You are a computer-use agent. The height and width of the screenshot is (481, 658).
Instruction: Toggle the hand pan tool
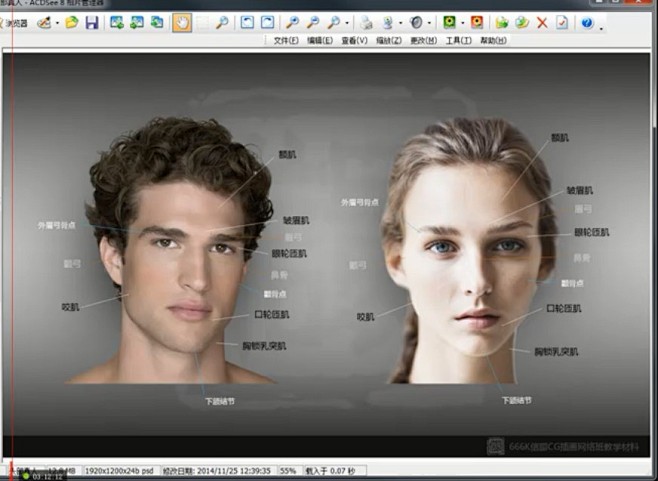click(182, 22)
